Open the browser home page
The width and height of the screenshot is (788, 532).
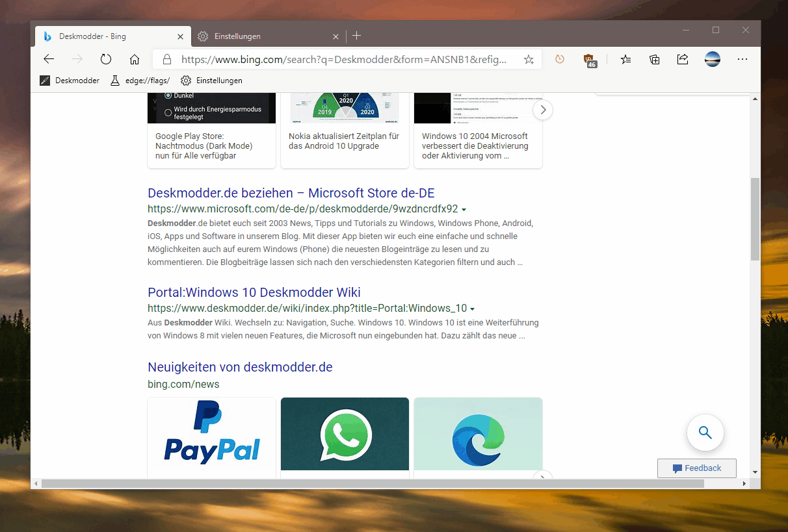coord(135,59)
